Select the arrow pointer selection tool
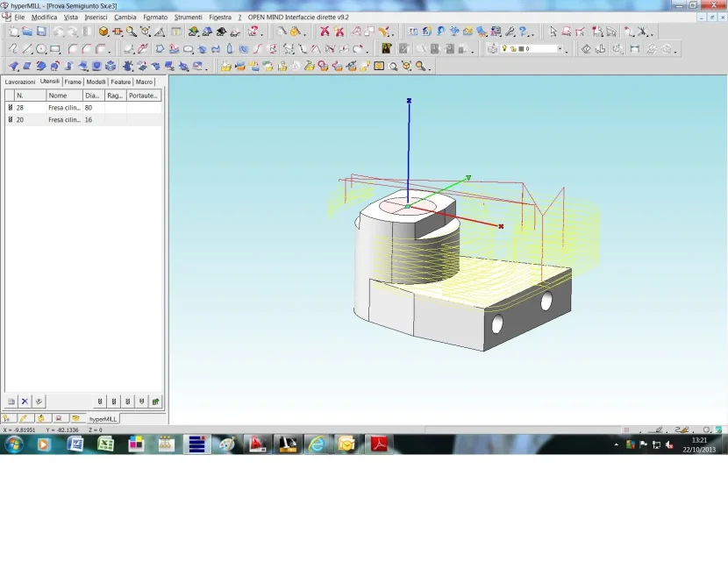Viewport: 728px width, 561px height. point(553,32)
